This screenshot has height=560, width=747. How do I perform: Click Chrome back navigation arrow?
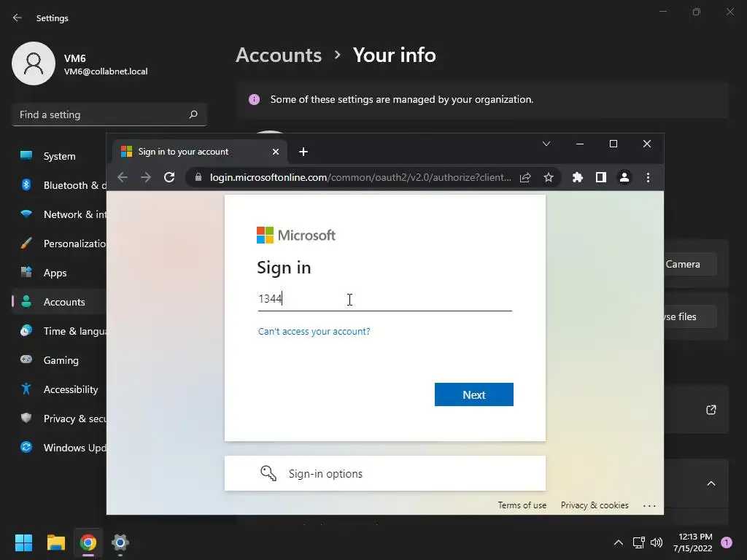pyautogui.click(x=123, y=177)
